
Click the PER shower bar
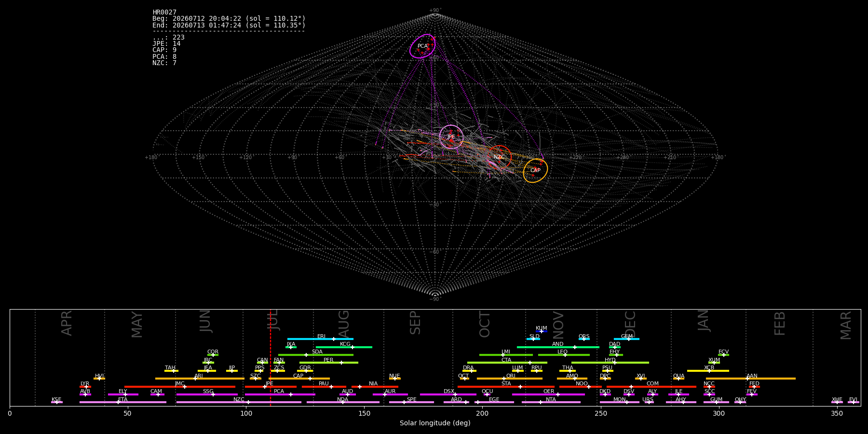pos(329,363)
